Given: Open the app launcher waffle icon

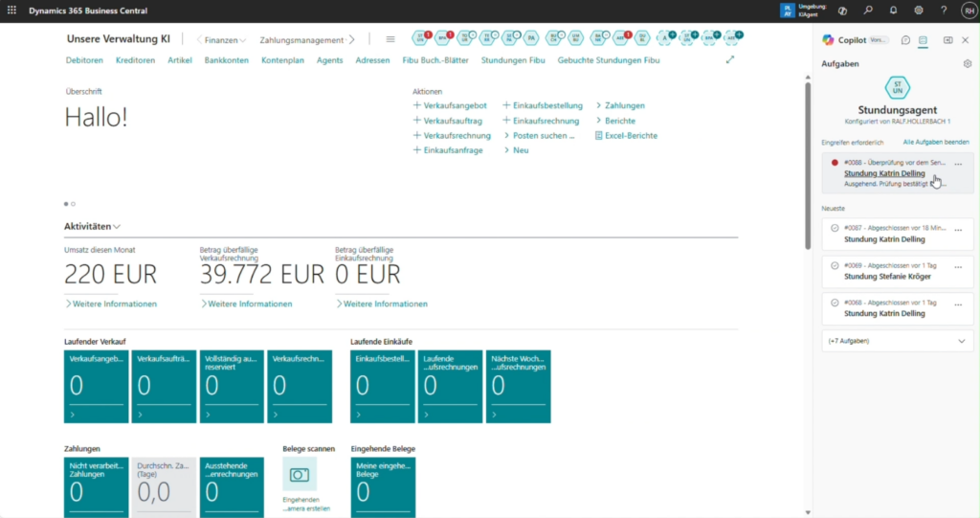Looking at the screenshot, I should click(11, 10).
